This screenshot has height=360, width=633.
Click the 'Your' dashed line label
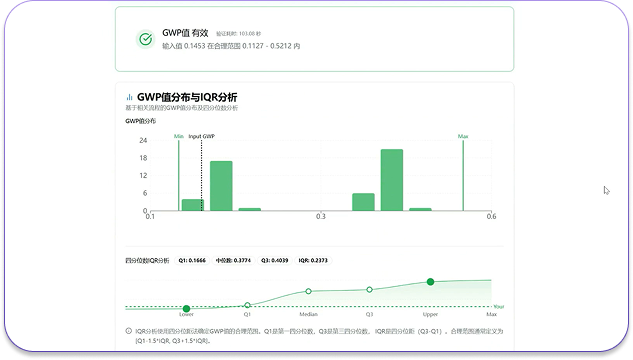tap(499, 307)
